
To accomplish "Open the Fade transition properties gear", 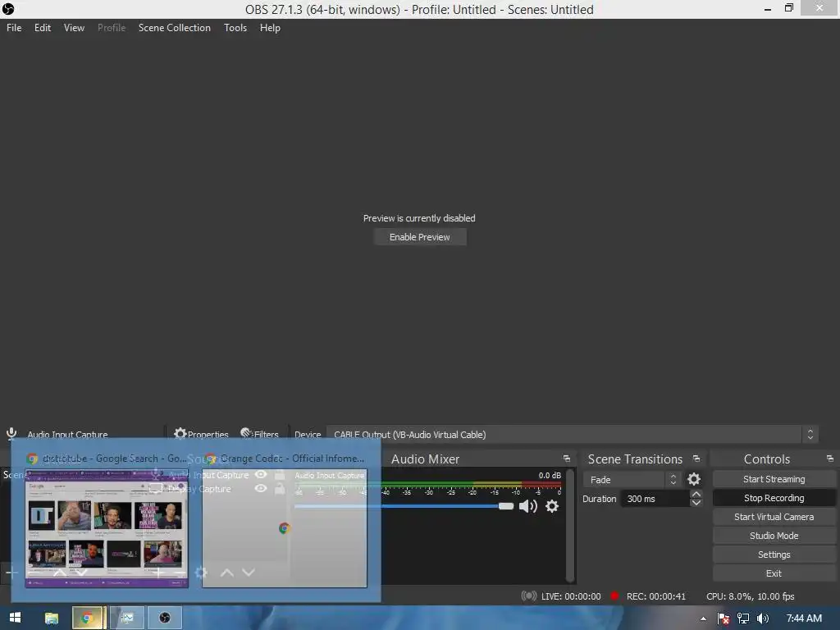I will [694, 479].
